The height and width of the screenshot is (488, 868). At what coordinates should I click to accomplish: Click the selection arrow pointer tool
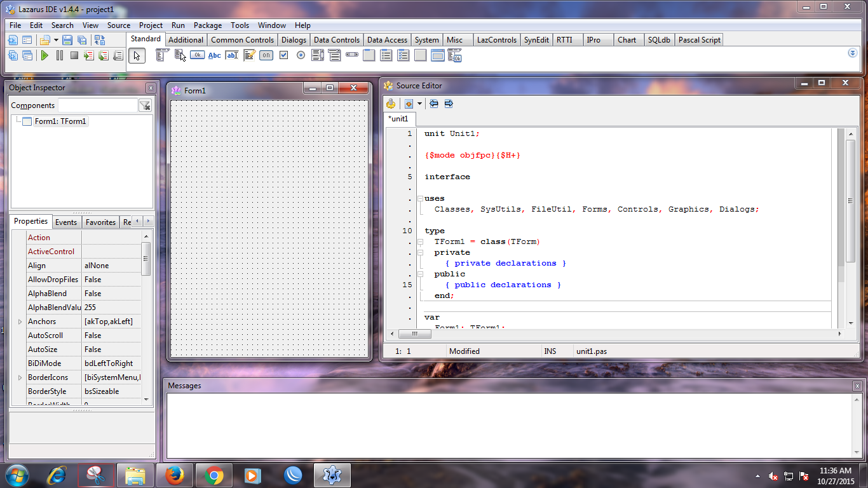click(137, 56)
